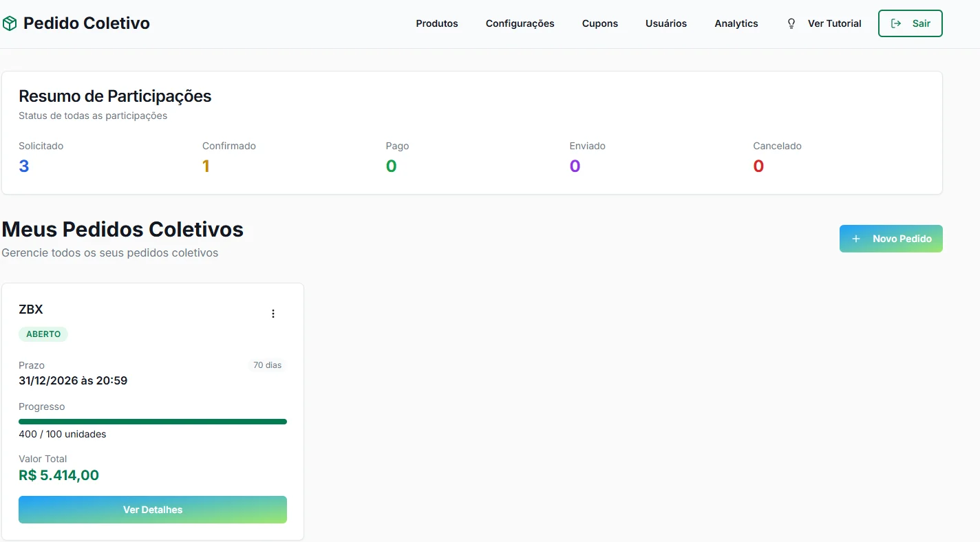Click the ZBX order progress bar
This screenshot has height=542, width=980.
[x=153, y=422]
